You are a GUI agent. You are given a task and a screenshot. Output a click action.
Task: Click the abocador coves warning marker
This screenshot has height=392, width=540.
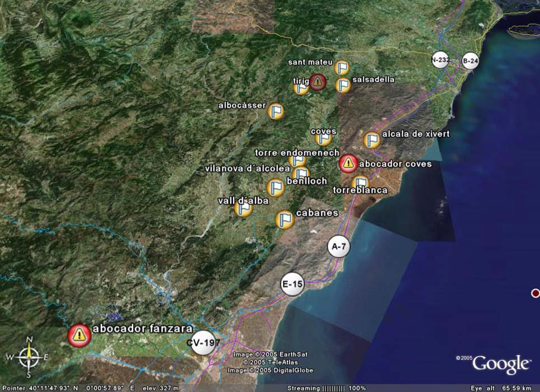pyautogui.click(x=348, y=164)
